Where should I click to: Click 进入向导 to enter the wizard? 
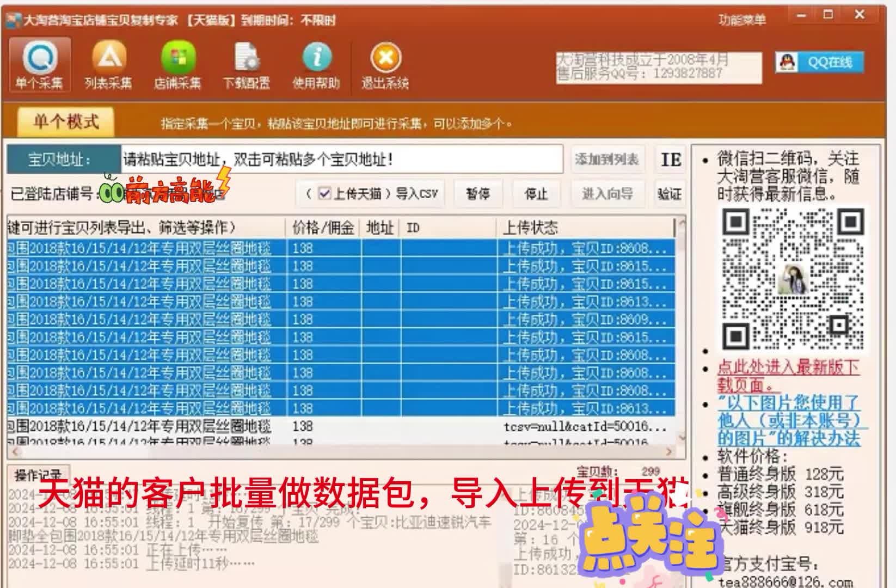pos(607,194)
